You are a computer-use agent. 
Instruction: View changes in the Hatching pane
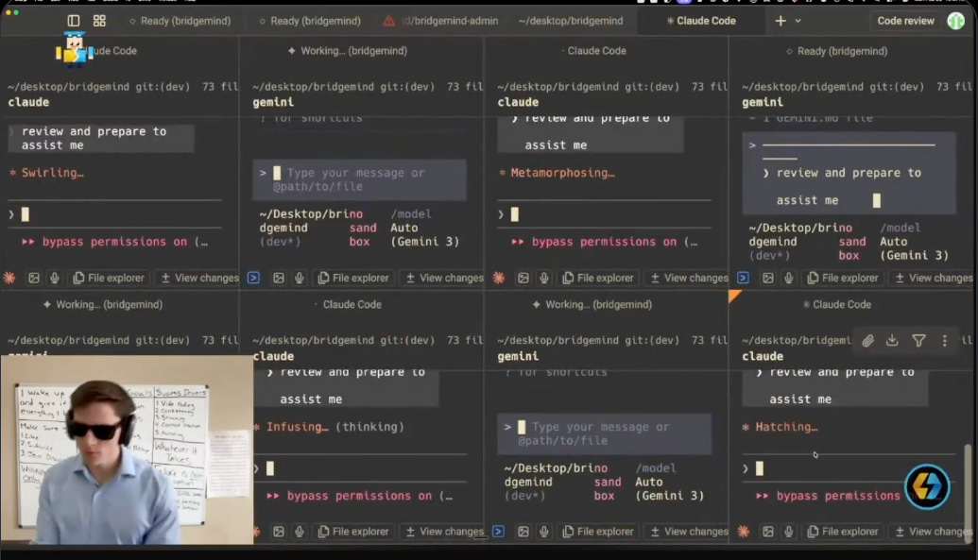tap(934, 532)
